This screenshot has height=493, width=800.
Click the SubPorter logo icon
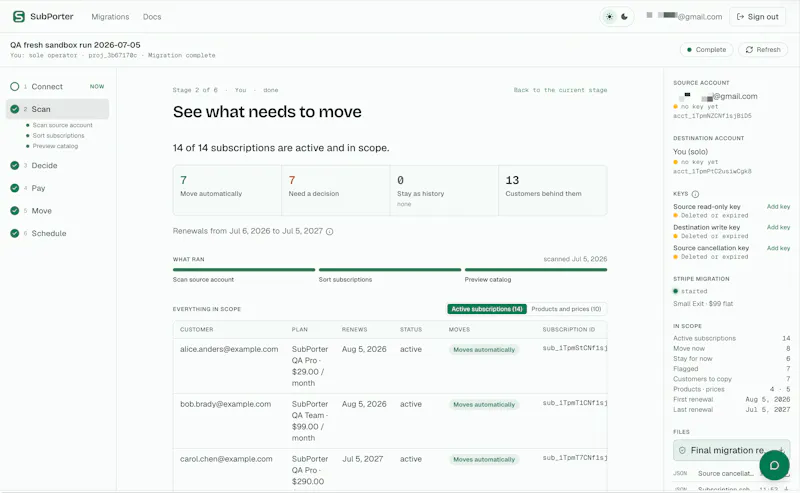point(19,17)
